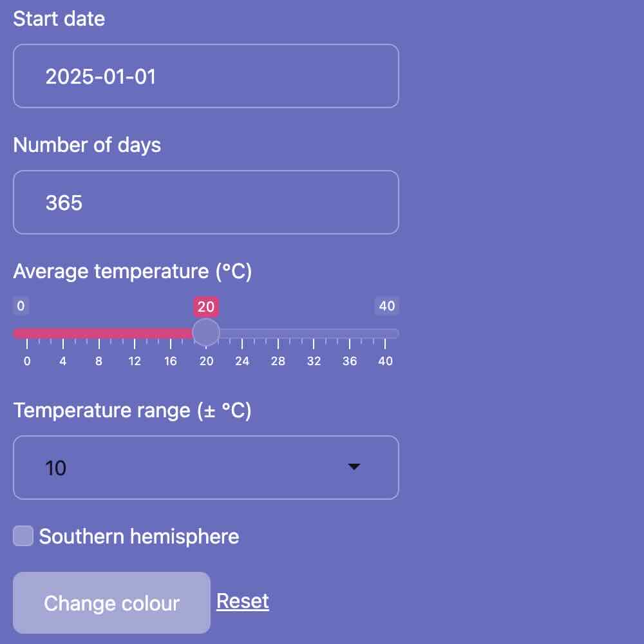
Task: Click the Number of days field
Action: coord(206,202)
